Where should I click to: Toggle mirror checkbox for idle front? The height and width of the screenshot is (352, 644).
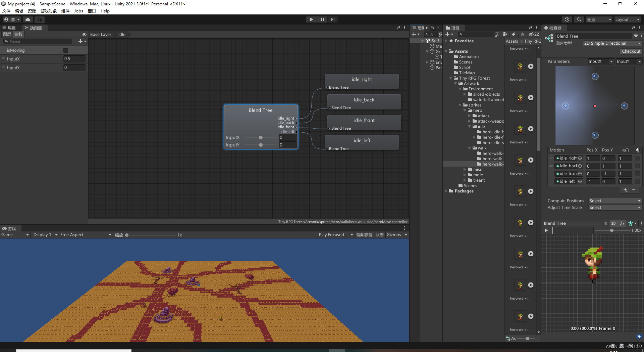(x=637, y=174)
